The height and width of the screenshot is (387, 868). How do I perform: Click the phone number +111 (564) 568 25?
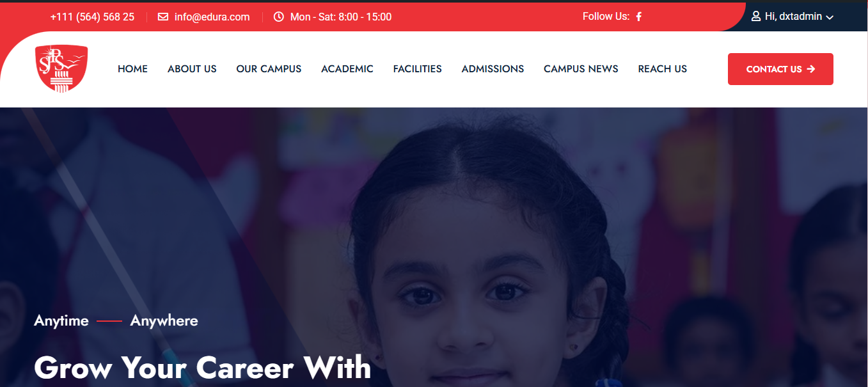tap(92, 17)
